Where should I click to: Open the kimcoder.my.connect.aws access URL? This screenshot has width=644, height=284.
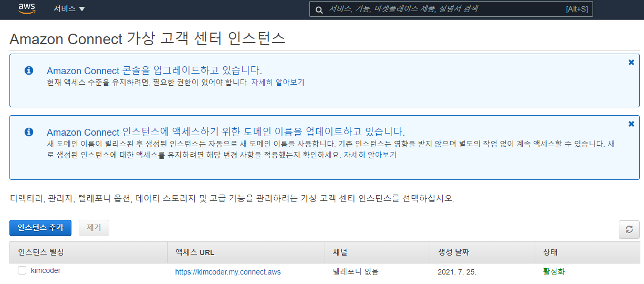(x=228, y=272)
